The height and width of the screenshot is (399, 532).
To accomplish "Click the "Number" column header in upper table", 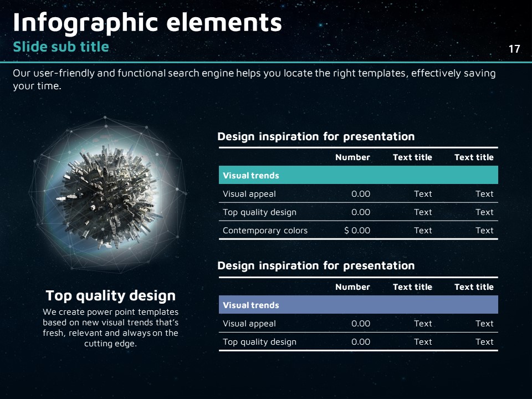I will (x=352, y=157).
